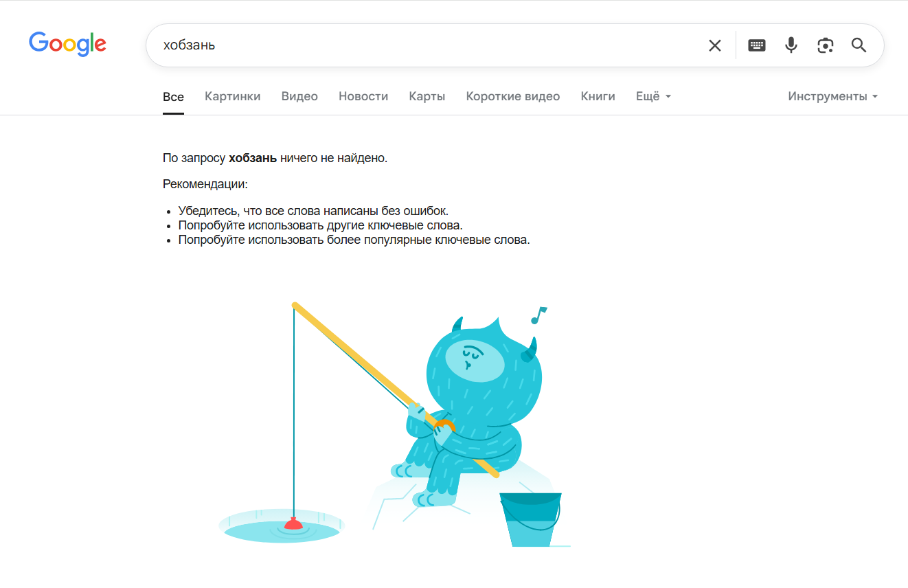Click the red fishing float in the ice hole

pyautogui.click(x=293, y=524)
